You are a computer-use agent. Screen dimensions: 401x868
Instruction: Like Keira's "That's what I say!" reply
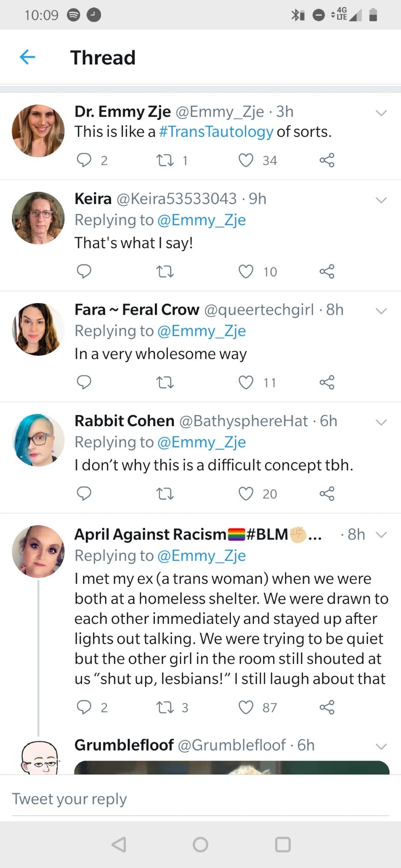pyautogui.click(x=246, y=271)
